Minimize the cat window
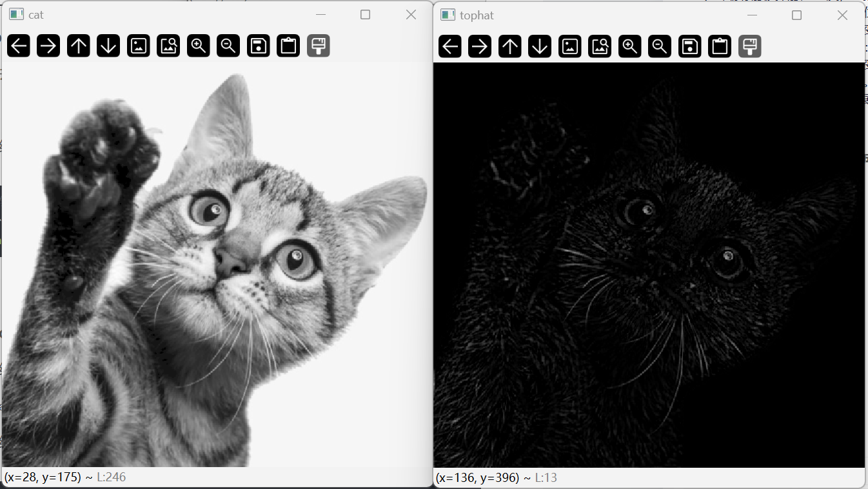 pos(321,14)
